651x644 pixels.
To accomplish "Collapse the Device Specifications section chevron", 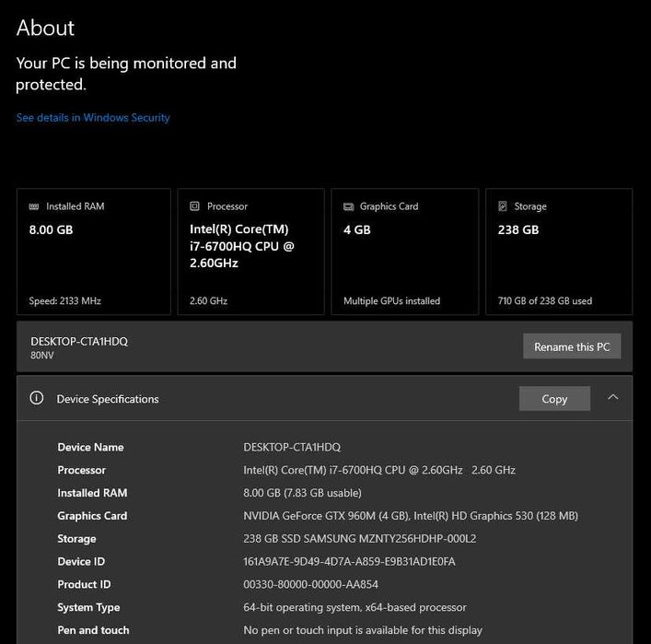I will pos(613,398).
